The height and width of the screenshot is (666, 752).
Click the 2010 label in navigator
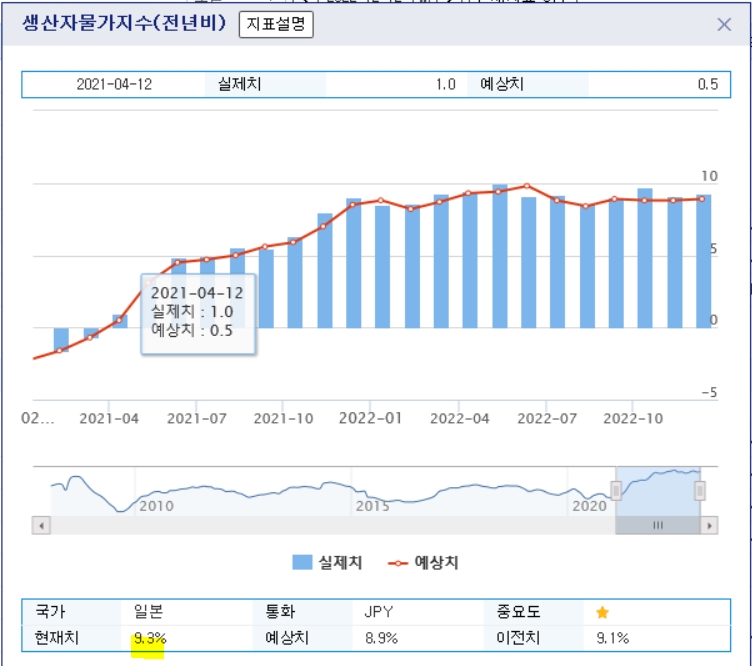click(156, 506)
